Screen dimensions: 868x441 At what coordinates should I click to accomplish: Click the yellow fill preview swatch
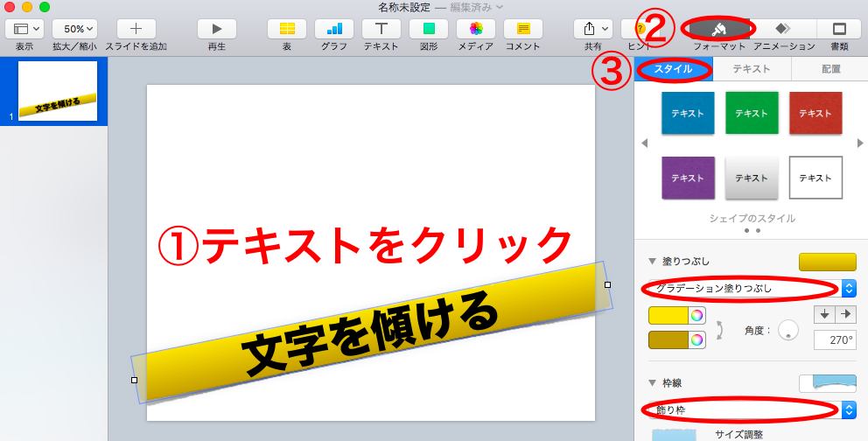coord(828,262)
